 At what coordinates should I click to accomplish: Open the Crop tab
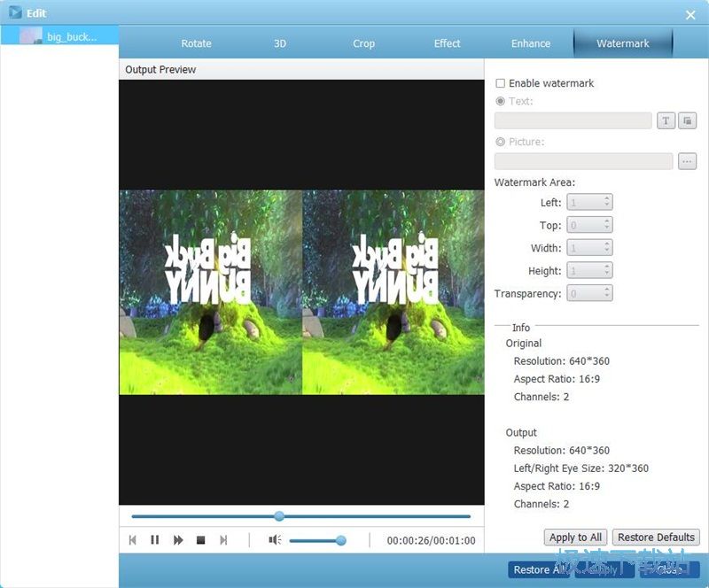tap(363, 43)
